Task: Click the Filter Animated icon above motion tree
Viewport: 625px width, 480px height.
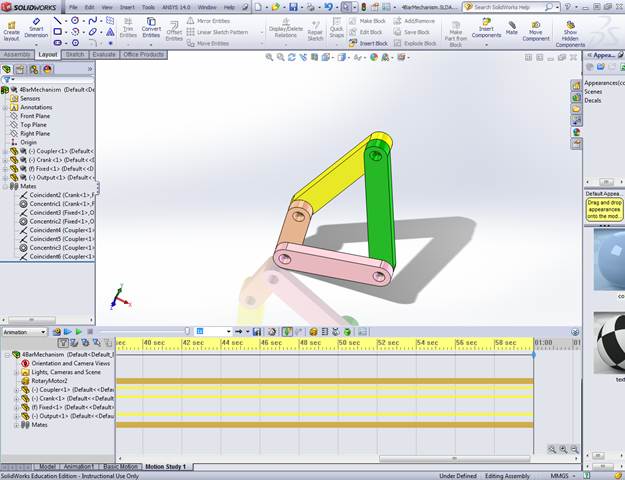Action: point(74,342)
